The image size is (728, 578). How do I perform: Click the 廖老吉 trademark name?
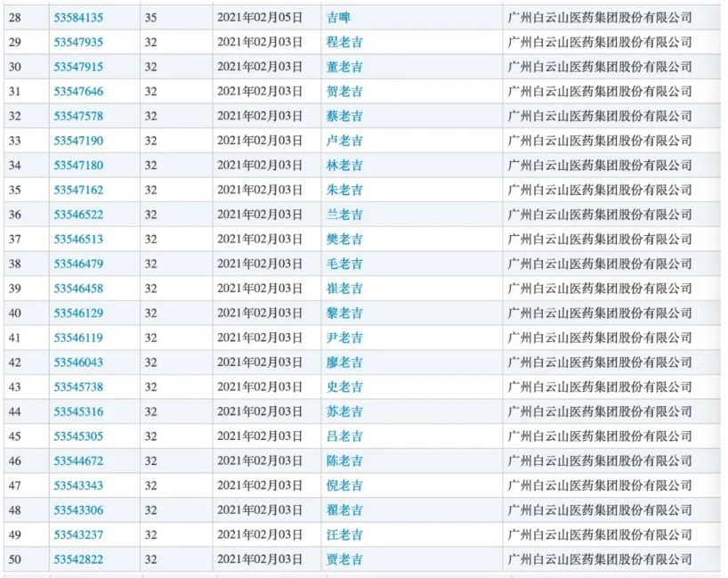point(344,362)
